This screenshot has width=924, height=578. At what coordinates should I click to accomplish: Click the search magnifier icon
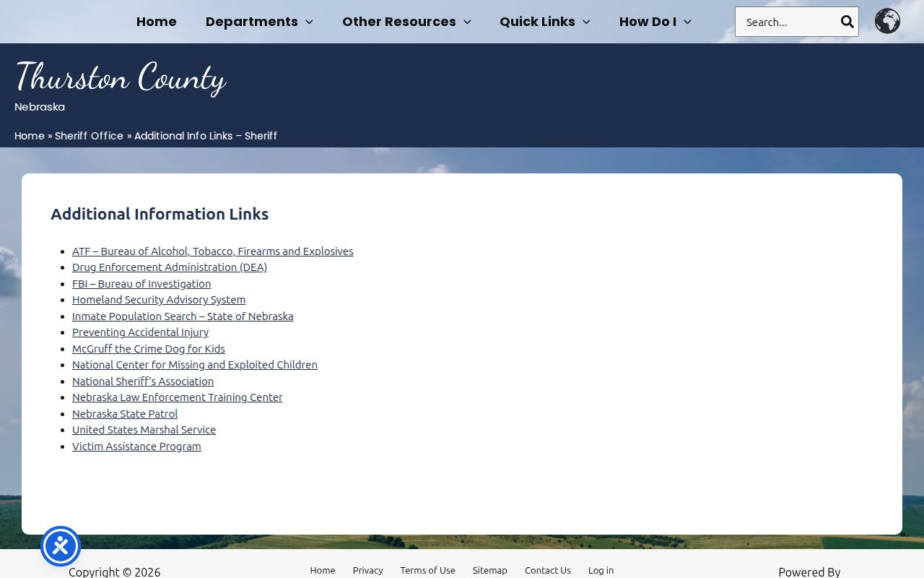(847, 22)
